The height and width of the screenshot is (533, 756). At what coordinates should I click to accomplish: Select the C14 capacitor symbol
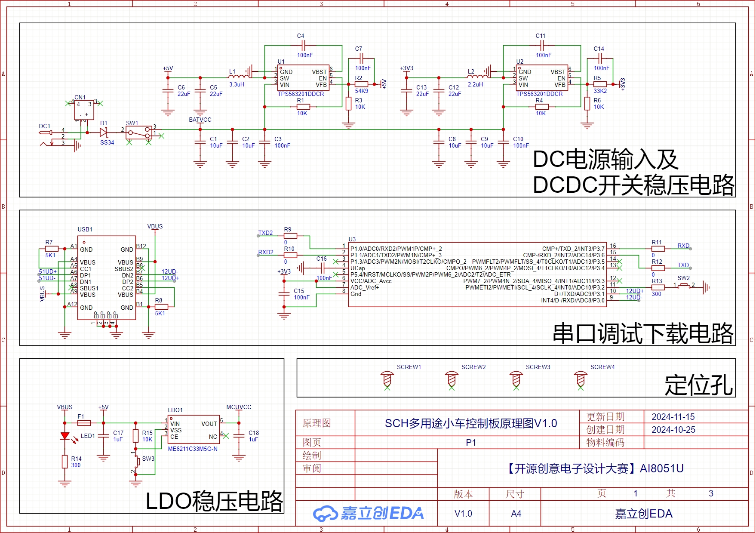click(600, 58)
